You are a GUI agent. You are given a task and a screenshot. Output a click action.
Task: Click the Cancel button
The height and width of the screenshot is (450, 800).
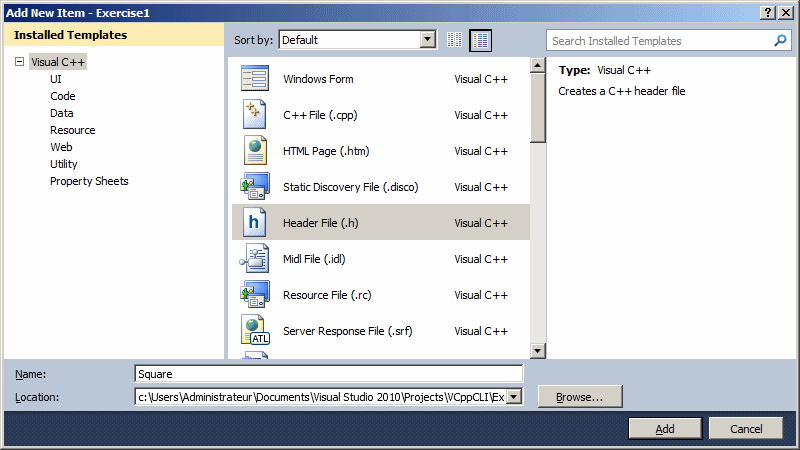[746, 429]
